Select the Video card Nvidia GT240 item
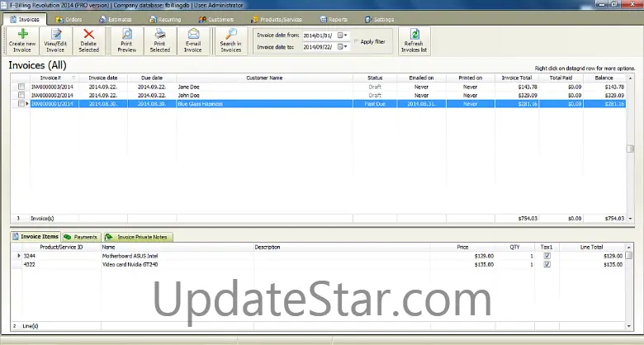644x345 pixels. point(178,264)
